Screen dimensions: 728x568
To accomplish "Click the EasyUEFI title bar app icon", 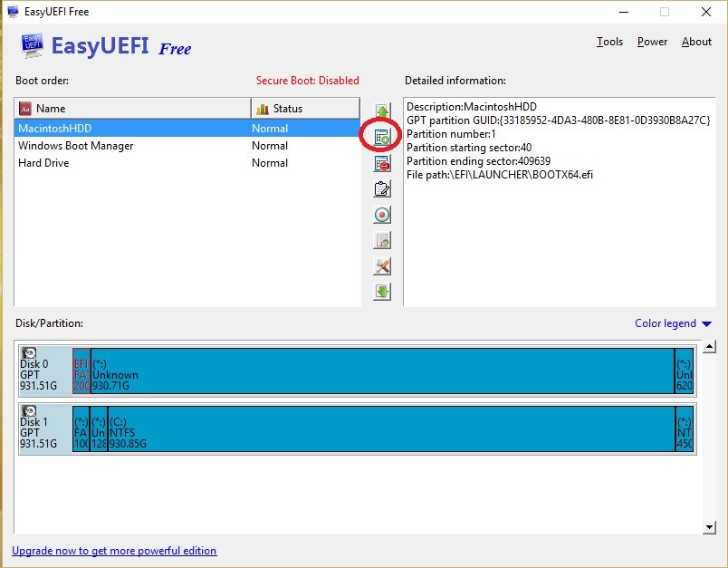I will pyautogui.click(x=13, y=12).
